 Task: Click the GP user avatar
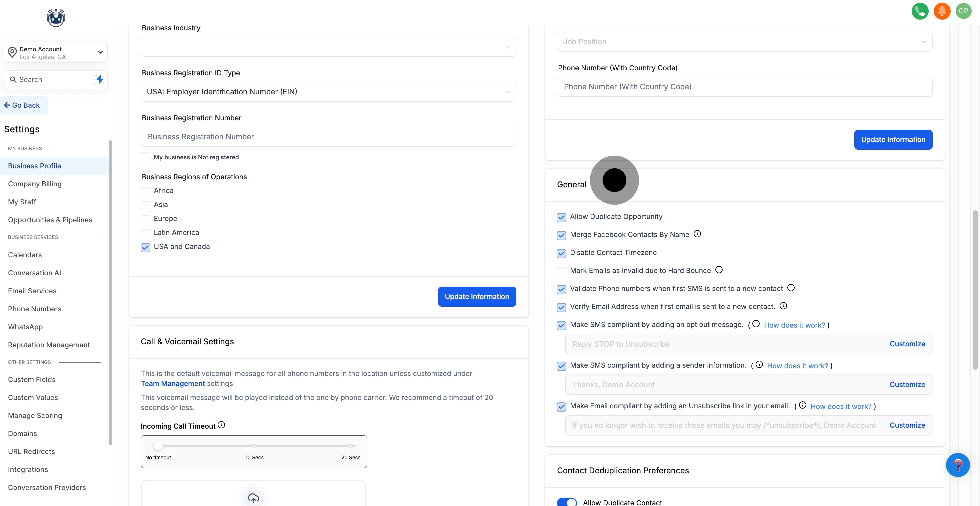(x=963, y=11)
